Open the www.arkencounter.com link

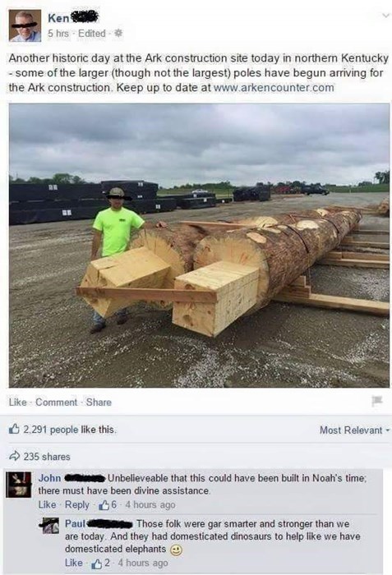point(274,88)
